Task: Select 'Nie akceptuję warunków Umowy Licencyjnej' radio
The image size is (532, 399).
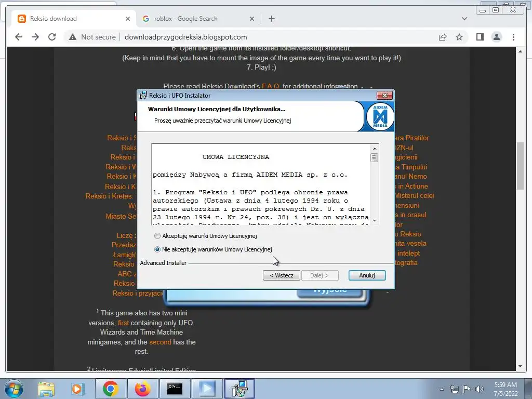Action: click(157, 249)
